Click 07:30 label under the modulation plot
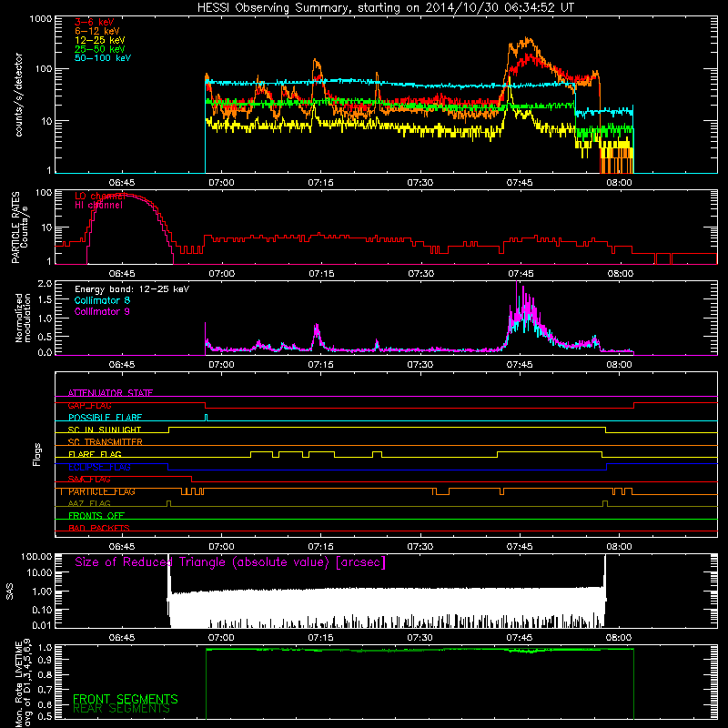 (x=420, y=365)
